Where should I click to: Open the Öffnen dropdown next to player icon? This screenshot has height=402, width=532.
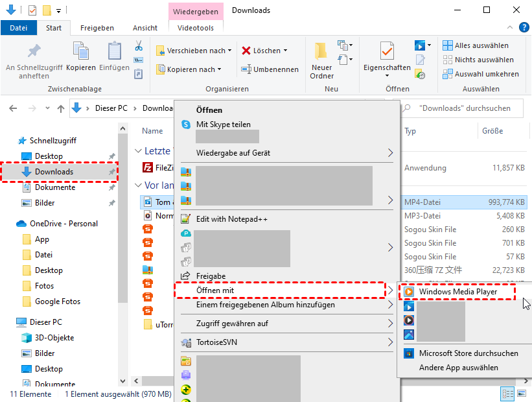coord(429,45)
